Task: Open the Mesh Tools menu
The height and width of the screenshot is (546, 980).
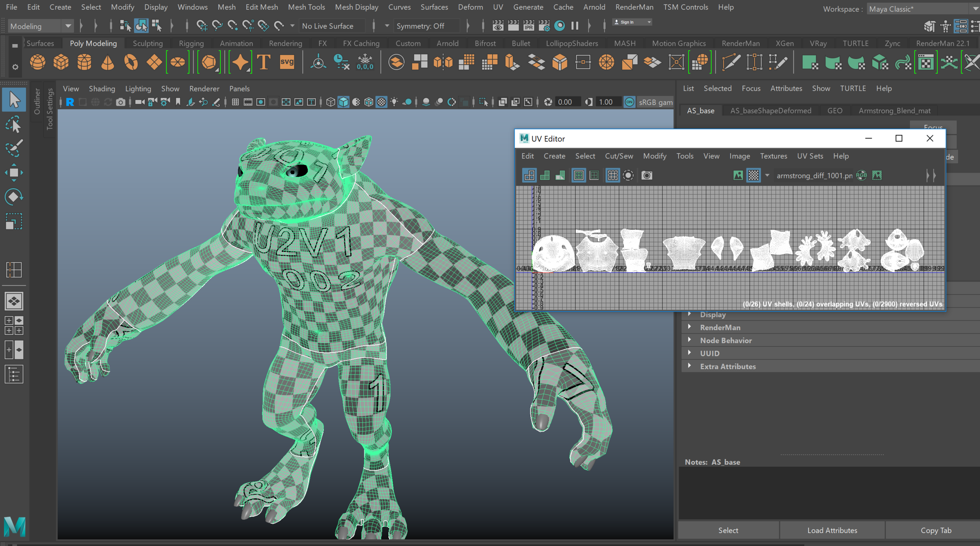Action: pos(306,7)
